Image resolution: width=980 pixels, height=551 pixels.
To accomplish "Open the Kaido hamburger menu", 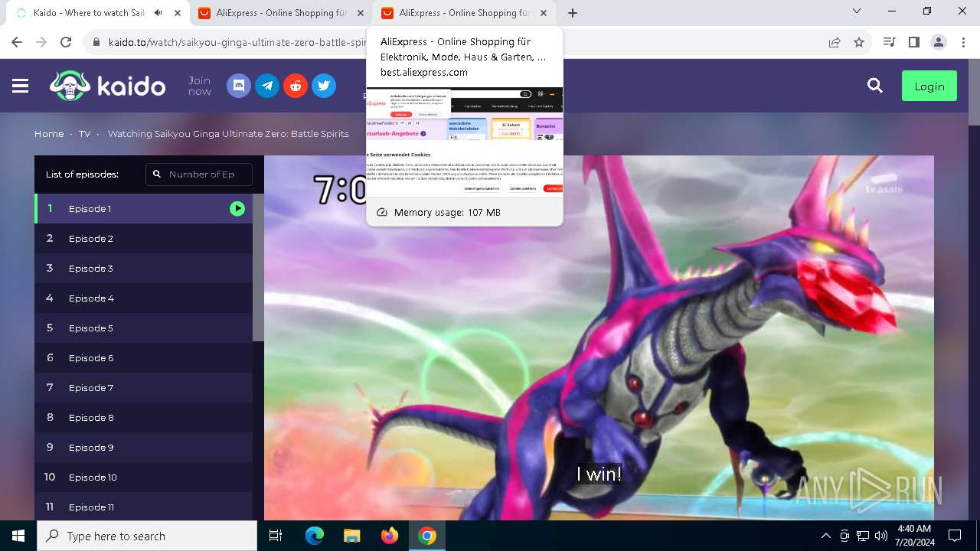I will 21,86.
